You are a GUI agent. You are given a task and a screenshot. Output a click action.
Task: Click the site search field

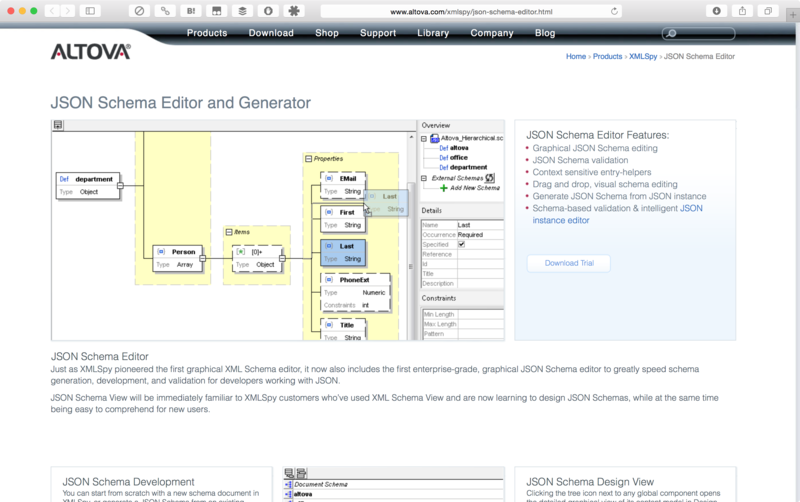tap(698, 33)
